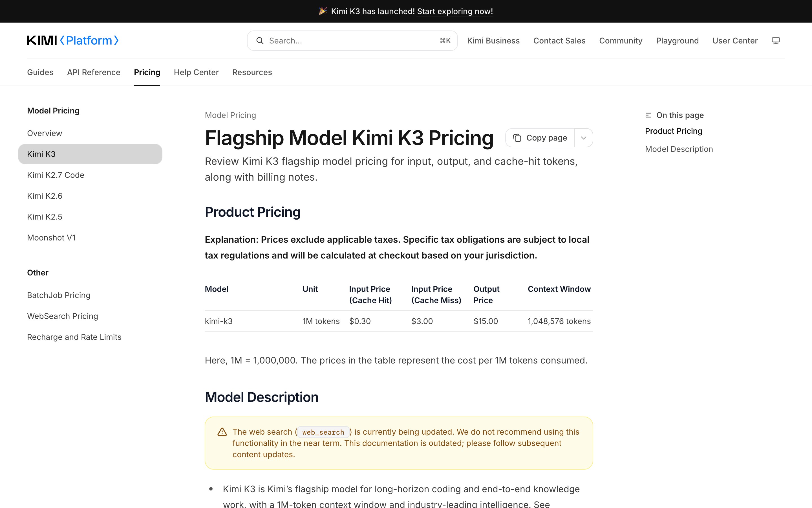Toggle the display theme monitor icon
The width and height of the screenshot is (812, 508).
point(776,41)
